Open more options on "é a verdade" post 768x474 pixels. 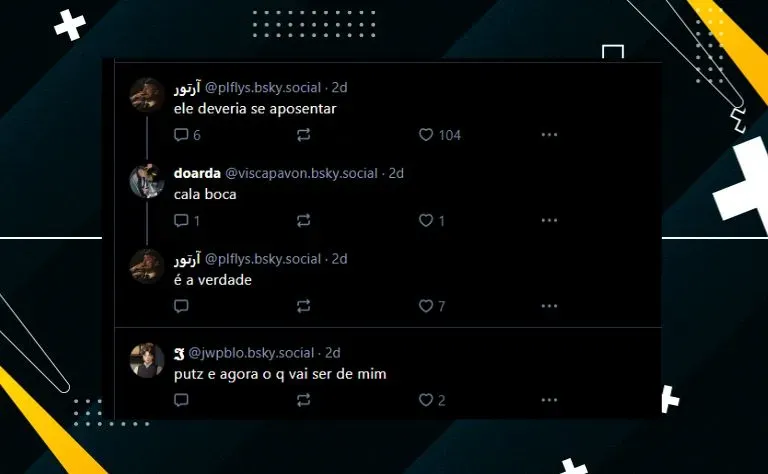[x=550, y=306]
